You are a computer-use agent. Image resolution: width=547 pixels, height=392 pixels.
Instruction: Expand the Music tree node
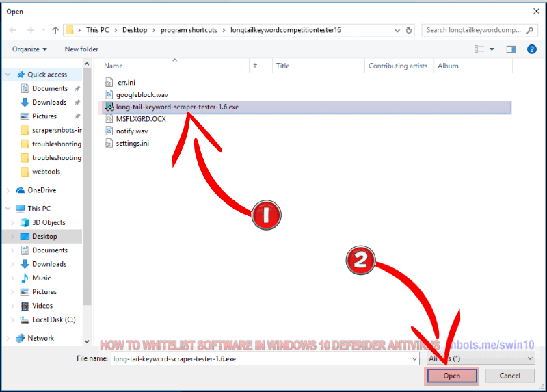(12, 278)
